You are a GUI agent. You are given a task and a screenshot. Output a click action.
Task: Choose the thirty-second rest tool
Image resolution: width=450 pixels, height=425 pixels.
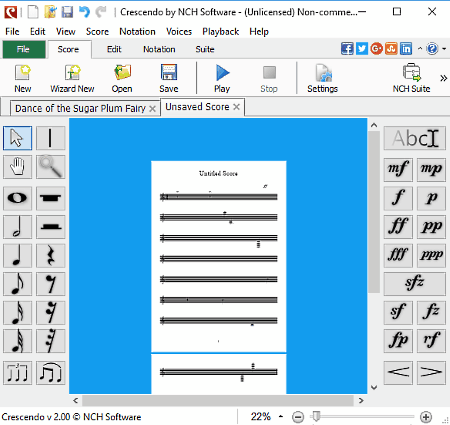[x=50, y=341]
